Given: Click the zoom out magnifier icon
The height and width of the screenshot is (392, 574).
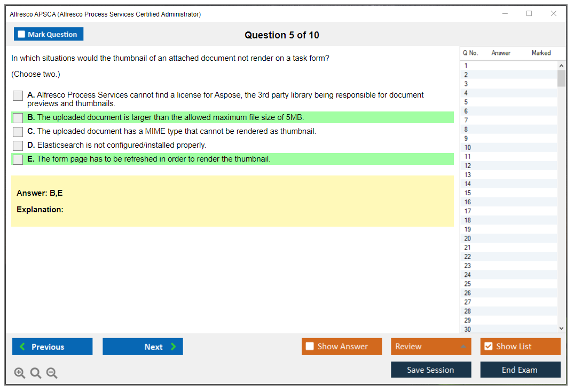Looking at the screenshot, I should tap(52, 373).
